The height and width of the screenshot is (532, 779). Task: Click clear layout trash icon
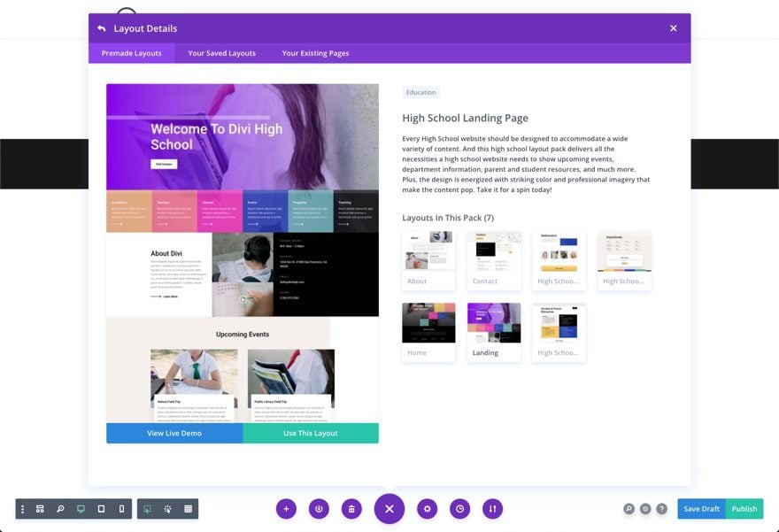[x=351, y=509]
